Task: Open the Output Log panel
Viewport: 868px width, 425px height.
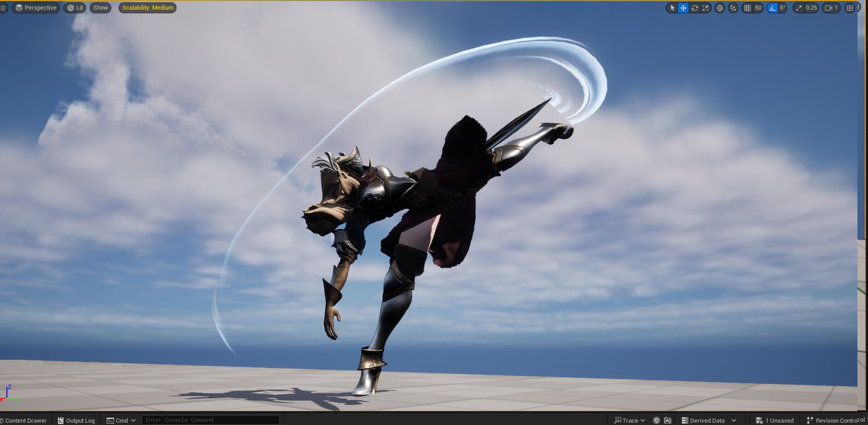Action: click(76, 420)
